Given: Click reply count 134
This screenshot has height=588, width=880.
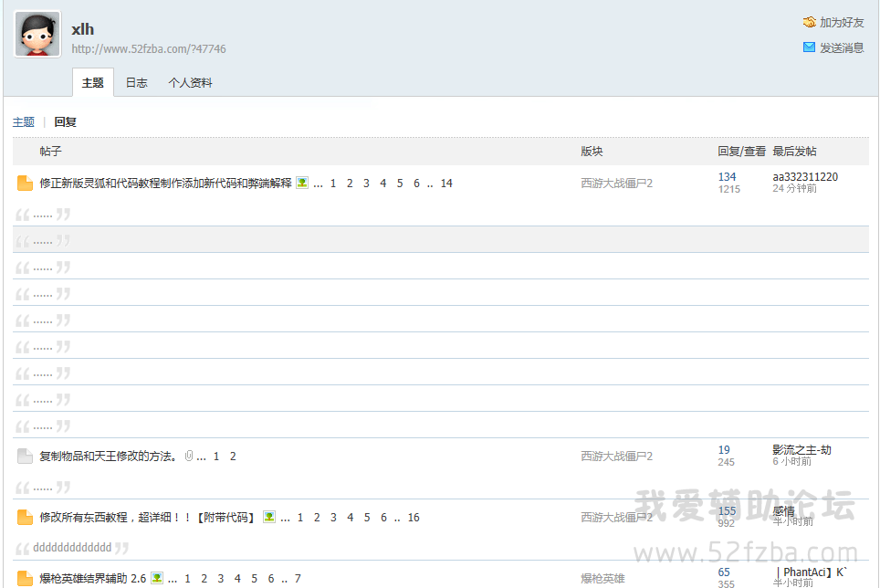Looking at the screenshot, I should point(727,177).
